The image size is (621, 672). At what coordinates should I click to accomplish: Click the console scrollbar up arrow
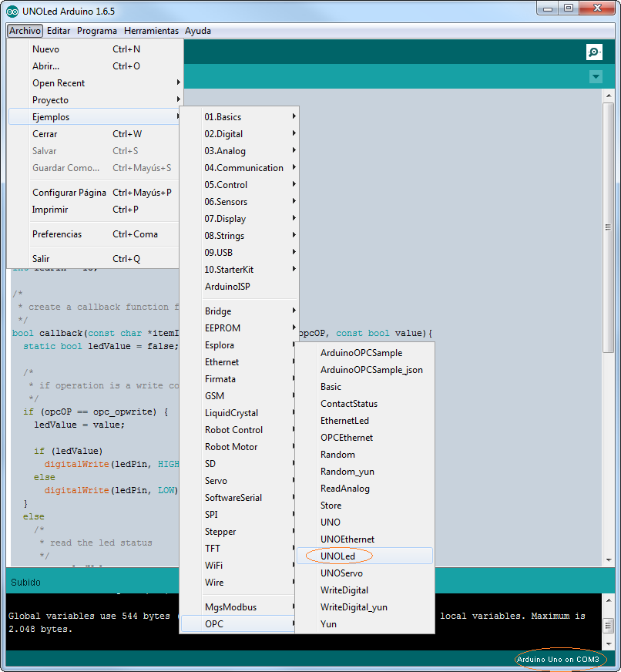609,600
